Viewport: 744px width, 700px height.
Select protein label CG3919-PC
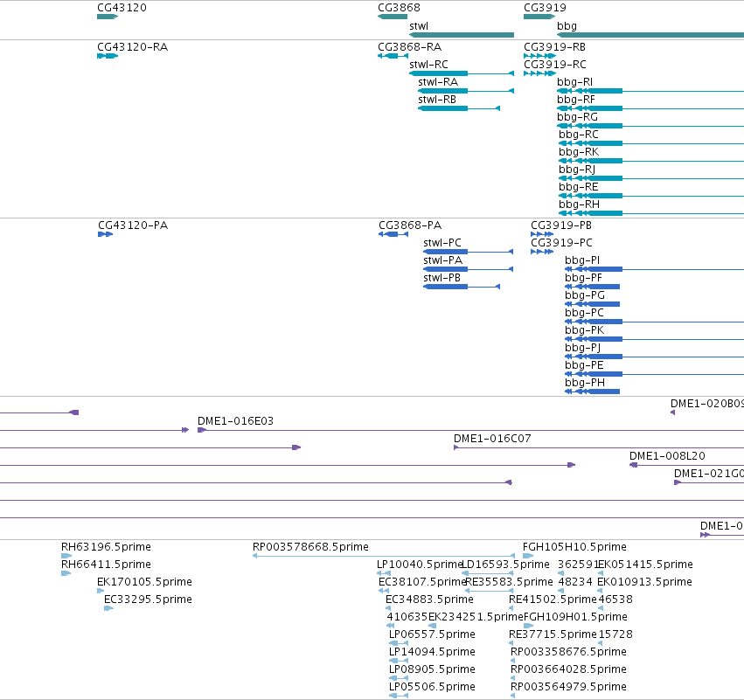561,243
